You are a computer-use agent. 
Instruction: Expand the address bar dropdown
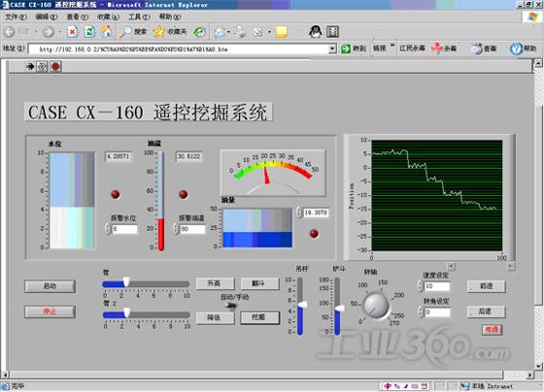point(332,49)
